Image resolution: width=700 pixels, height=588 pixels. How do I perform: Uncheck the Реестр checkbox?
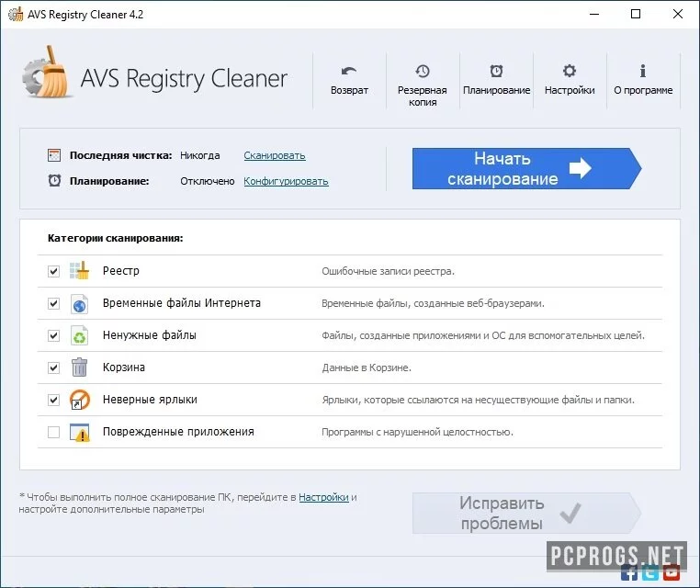pyautogui.click(x=53, y=271)
